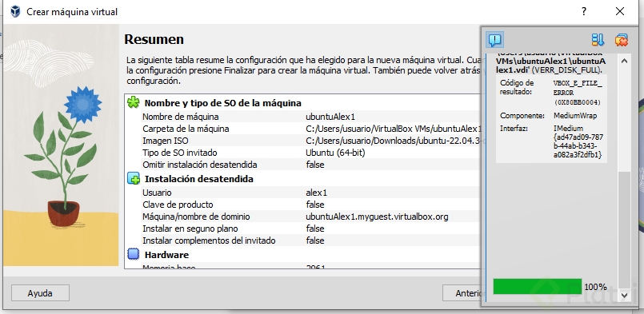Click the value 'Ubuntu (64-bit)'
Viewport: 644px width, 314px height.
point(335,153)
